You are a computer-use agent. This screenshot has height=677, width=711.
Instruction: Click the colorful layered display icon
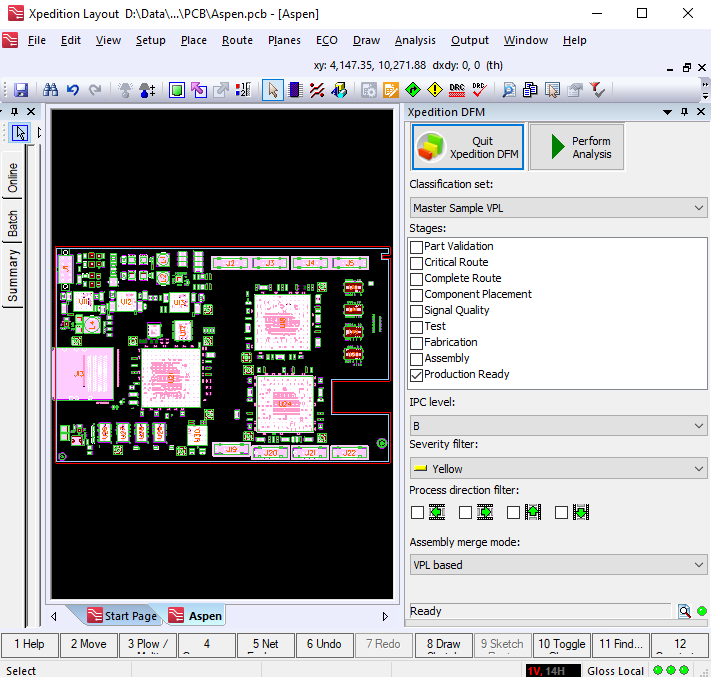point(339,90)
